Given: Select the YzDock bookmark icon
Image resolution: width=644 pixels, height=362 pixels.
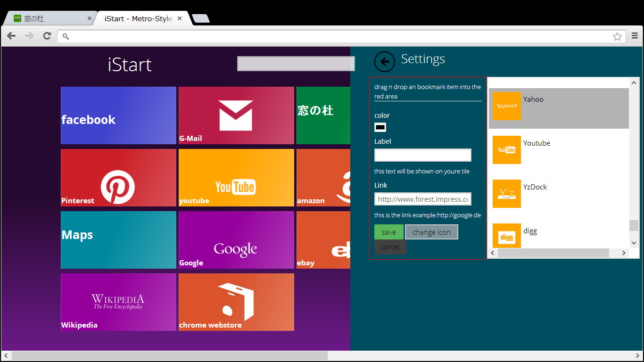Looking at the screenshot, I should (x=507, y=194).
